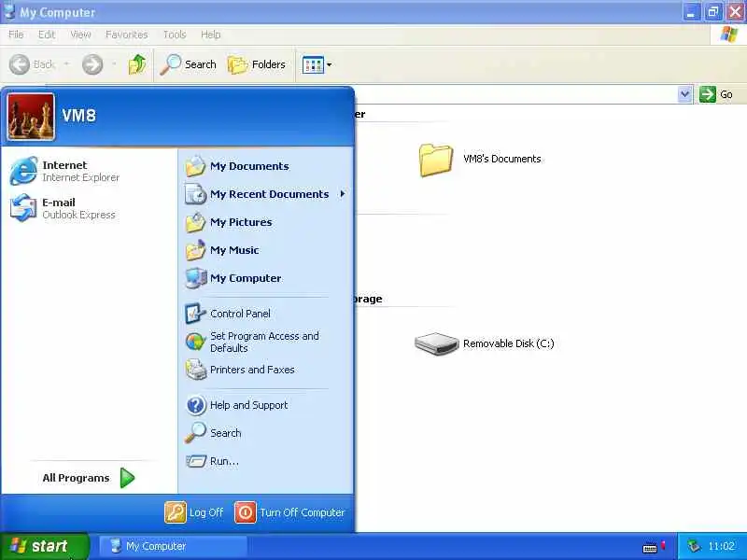The width and height of the screenshot is (747, 560).
Task: Open the File menu
Action: click(16, 35)
